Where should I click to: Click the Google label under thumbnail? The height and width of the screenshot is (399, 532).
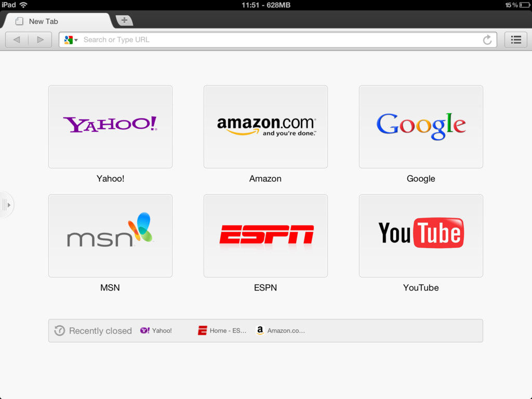421,179
